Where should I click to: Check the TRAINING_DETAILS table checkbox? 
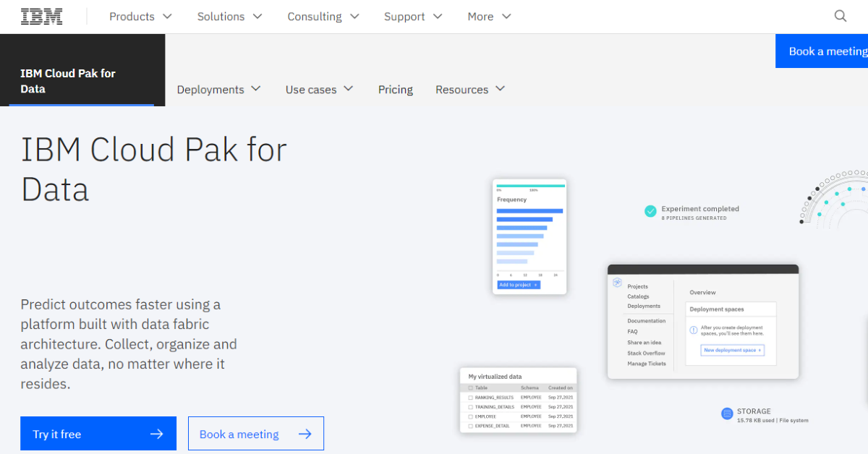(x=470, y=407)
